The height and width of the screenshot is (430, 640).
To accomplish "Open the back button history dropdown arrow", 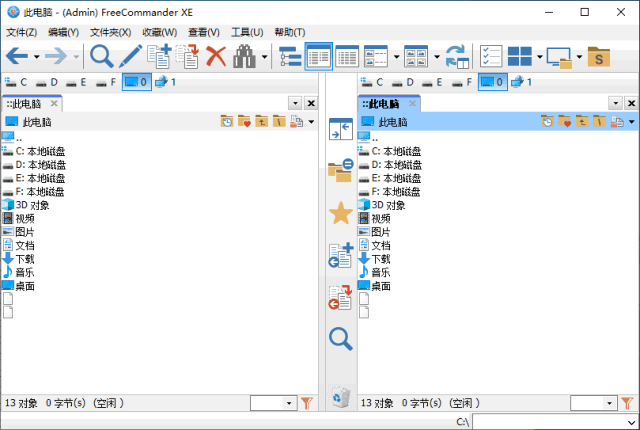I will coord(37,57).
